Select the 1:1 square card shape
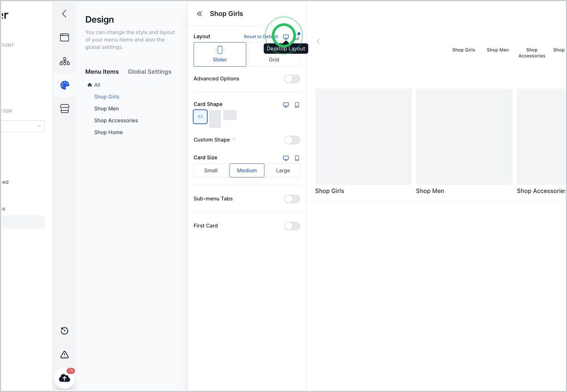The width and height of the screenshot is (567, 392). [x=200, y=117]
